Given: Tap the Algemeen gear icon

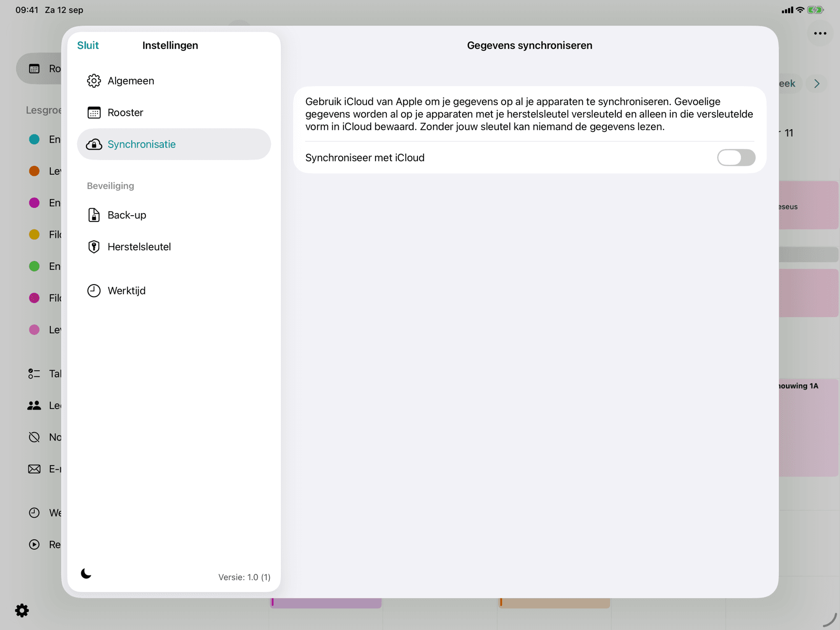Looking at the screenshot, I should [94, 81].
